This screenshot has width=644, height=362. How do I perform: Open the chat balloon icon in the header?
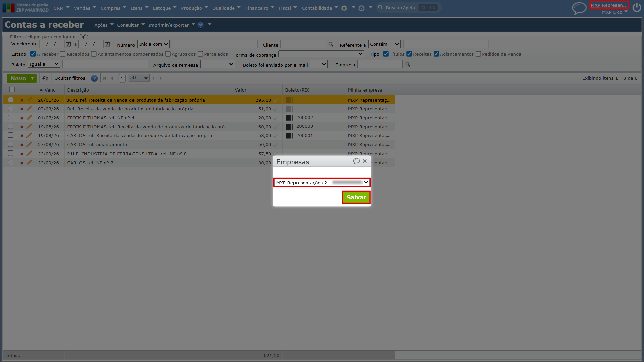(579, 8)
